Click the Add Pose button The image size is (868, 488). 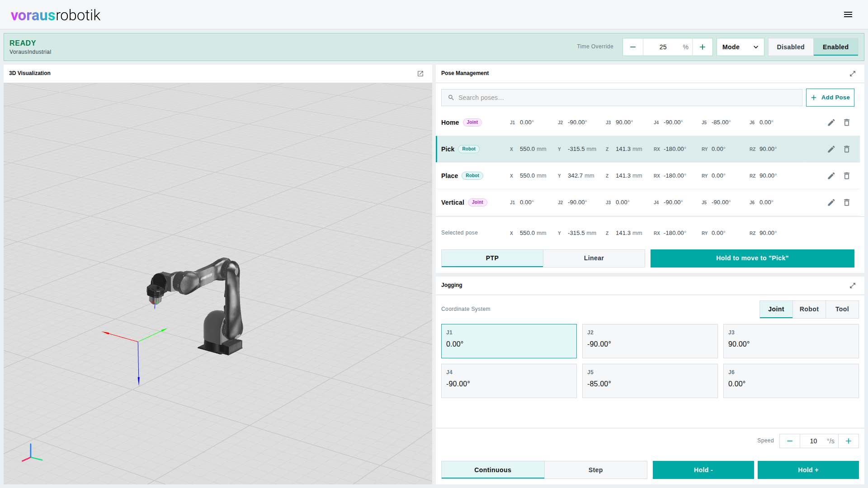(830, 98)
